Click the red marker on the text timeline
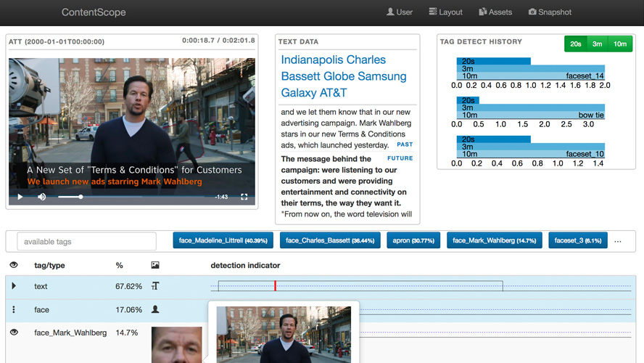Image resolution: width=644 pixels, height=363 pixels. tap(276, 286)
